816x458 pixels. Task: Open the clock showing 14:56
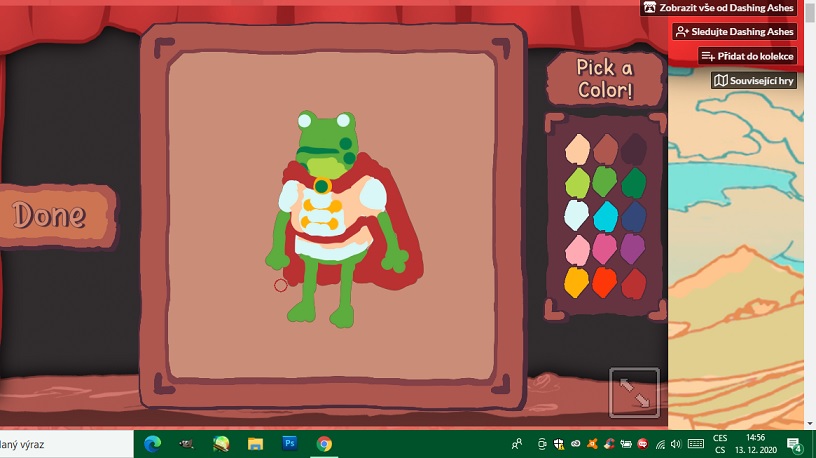coord(756,444)
